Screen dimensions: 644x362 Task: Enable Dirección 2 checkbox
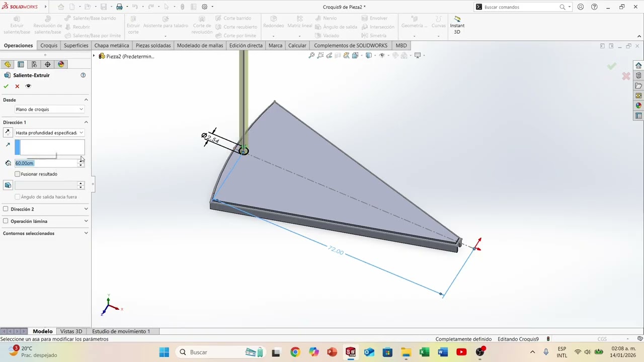[6, 209]
